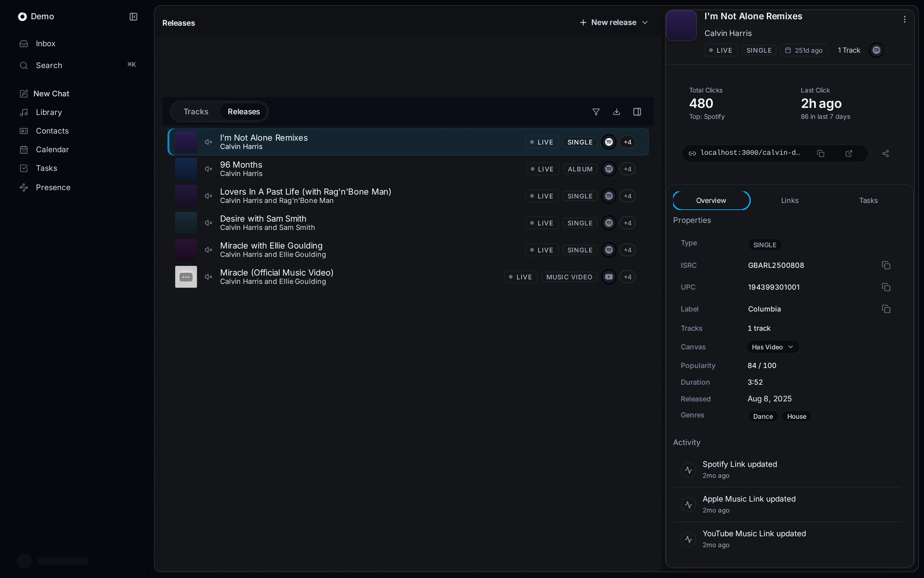This screenshot has width=924, height=578.
Task: Select the Overview tab
Action: [x=711, y=200]
